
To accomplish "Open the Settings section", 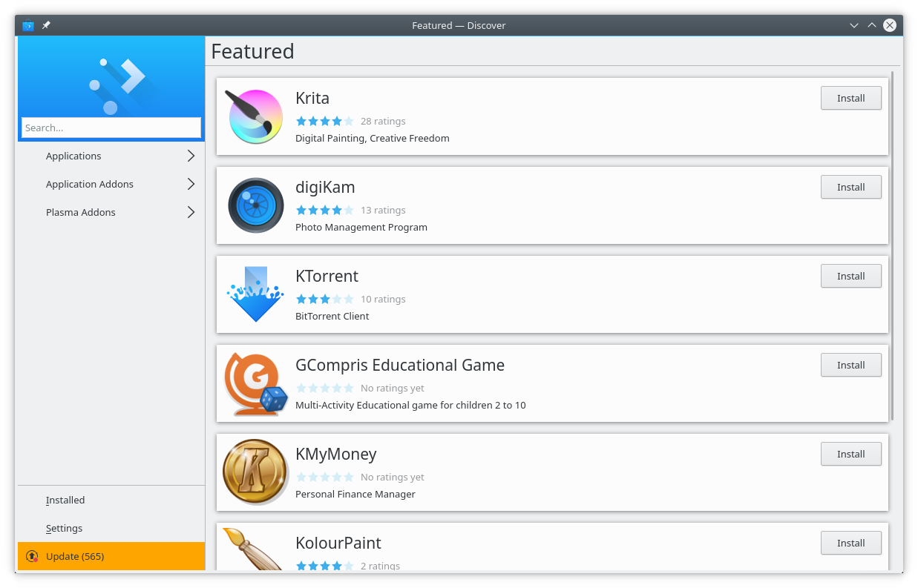I will [x=111, y=528].
